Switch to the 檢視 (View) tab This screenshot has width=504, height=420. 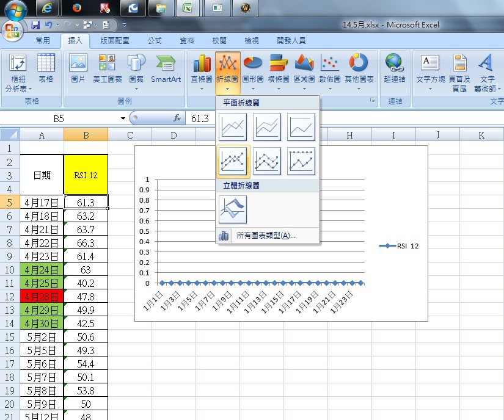[251, 41]
